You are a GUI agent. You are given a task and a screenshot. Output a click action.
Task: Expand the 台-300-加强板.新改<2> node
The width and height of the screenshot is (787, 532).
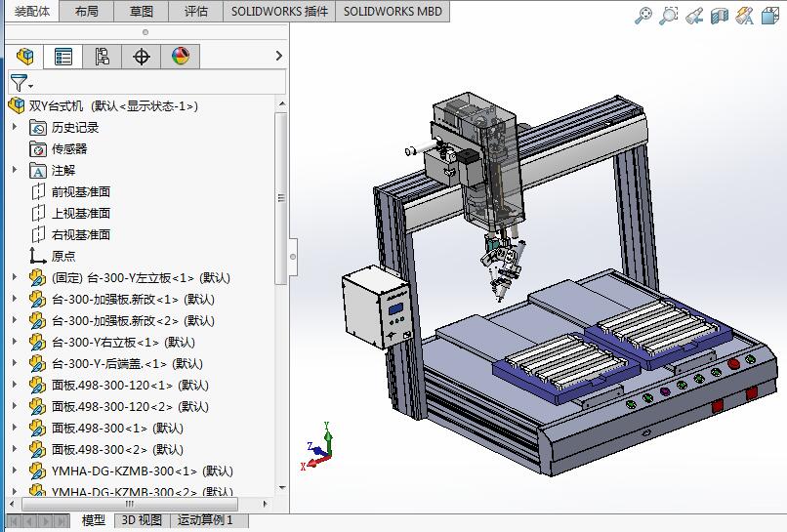click(15, 320)
